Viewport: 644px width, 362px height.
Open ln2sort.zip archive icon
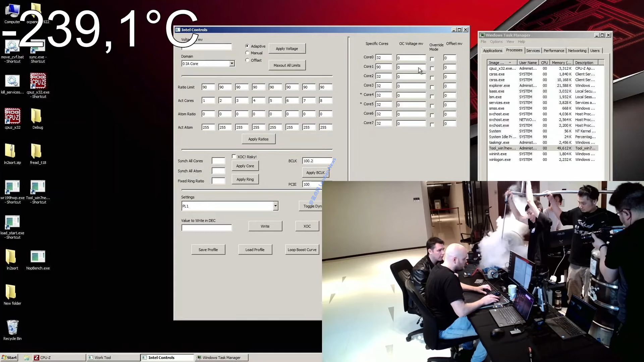tap(12, 154)
